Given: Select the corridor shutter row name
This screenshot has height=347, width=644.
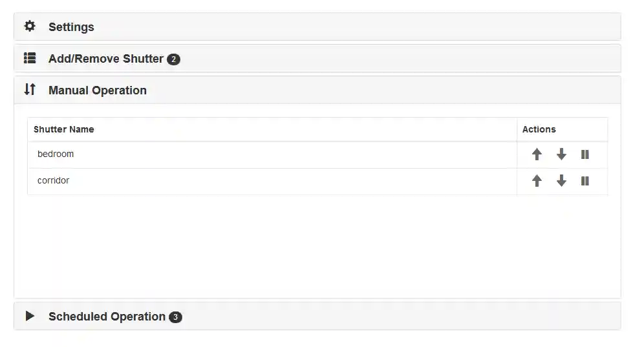Looking at the screenshot, I should [x=53, y=180].
